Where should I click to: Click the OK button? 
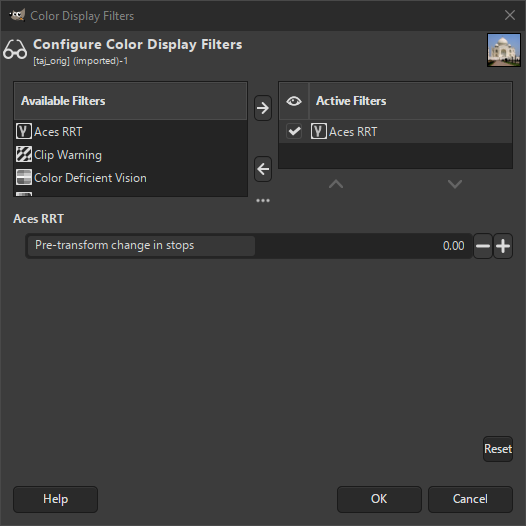[x=379, y=499]
